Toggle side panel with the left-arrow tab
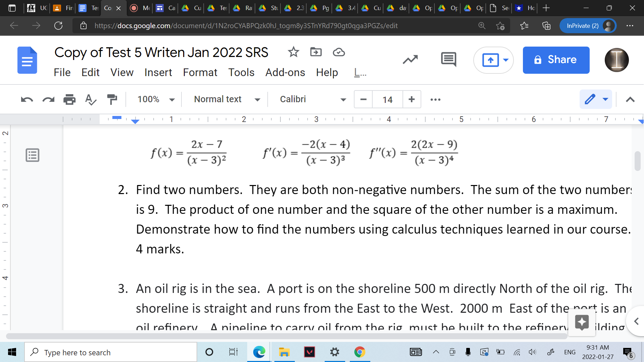Viewport: 644px width, 362px height. click(636, 321)
